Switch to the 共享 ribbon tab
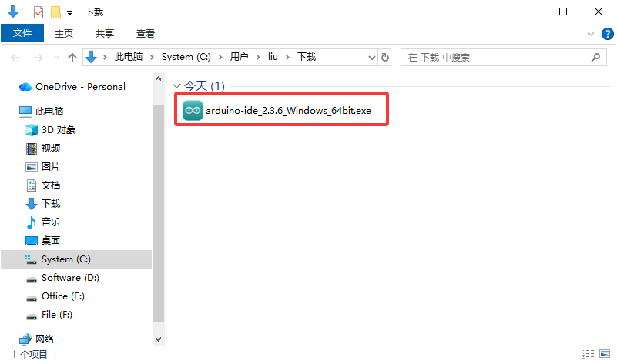 104,33
